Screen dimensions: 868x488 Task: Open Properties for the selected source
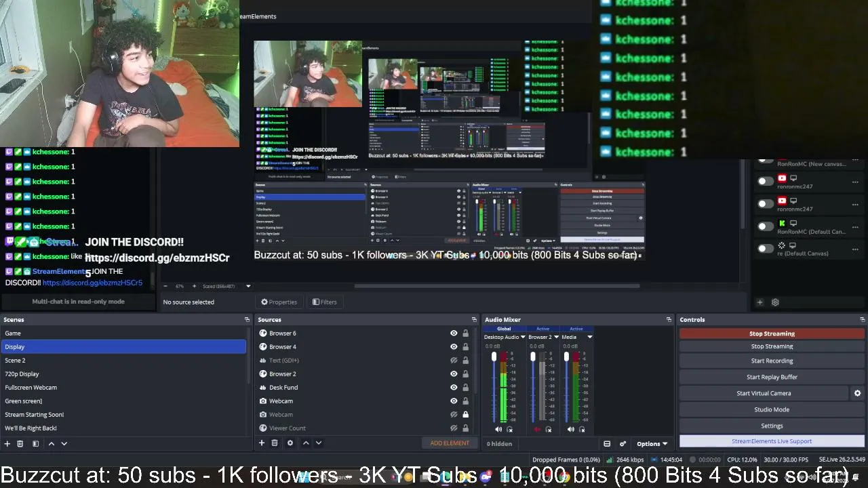(x=279, y=302)
